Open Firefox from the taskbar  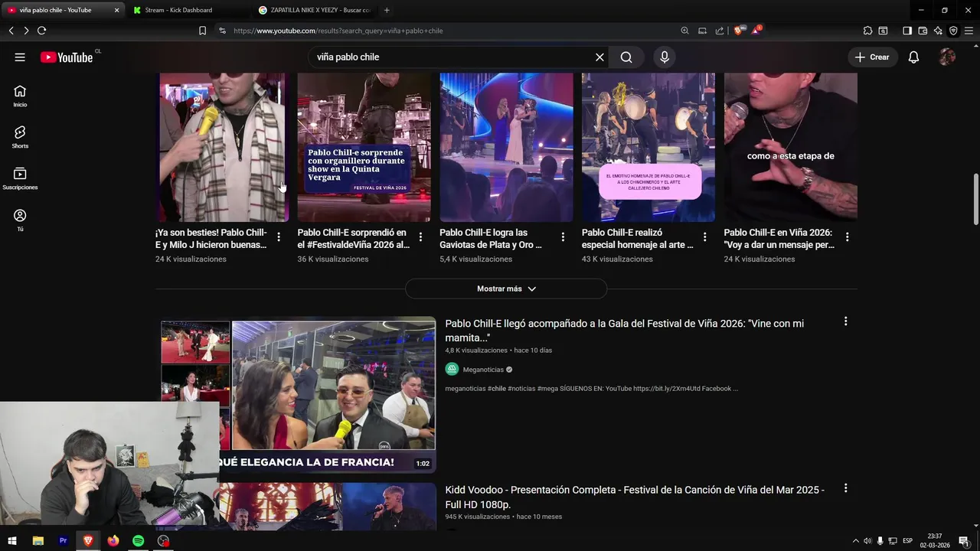tap(113, 541)
